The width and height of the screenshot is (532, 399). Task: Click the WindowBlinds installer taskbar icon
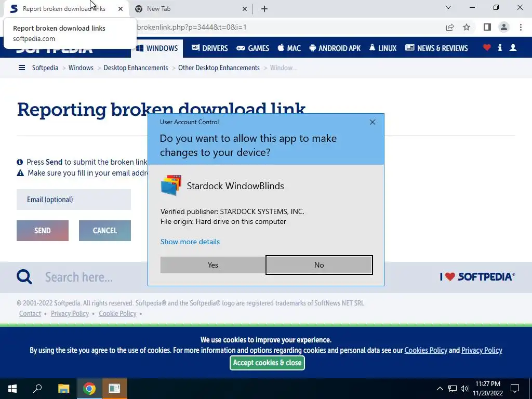coord(114,389)
